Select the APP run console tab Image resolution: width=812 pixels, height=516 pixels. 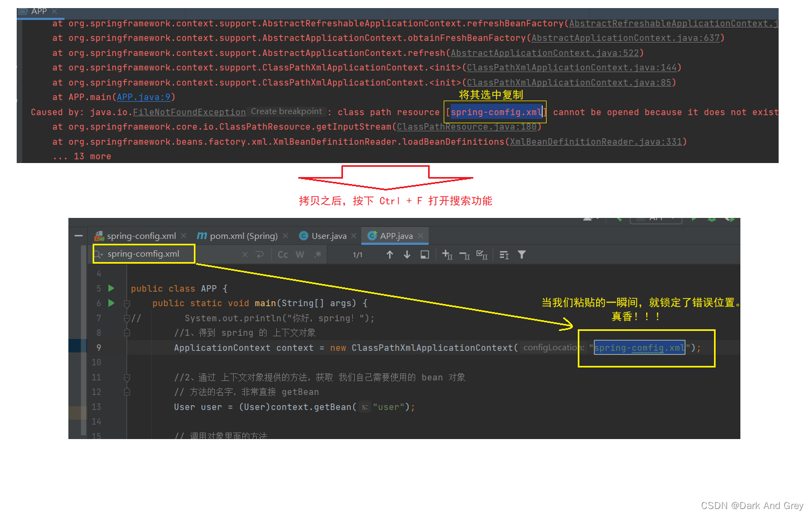(x=39, y=11)
